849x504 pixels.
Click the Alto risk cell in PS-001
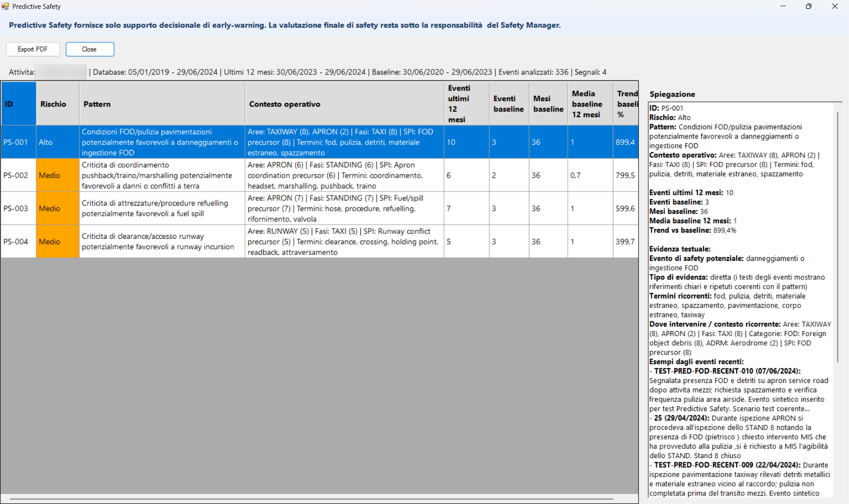pyautogui.click(x=58, y=142)
